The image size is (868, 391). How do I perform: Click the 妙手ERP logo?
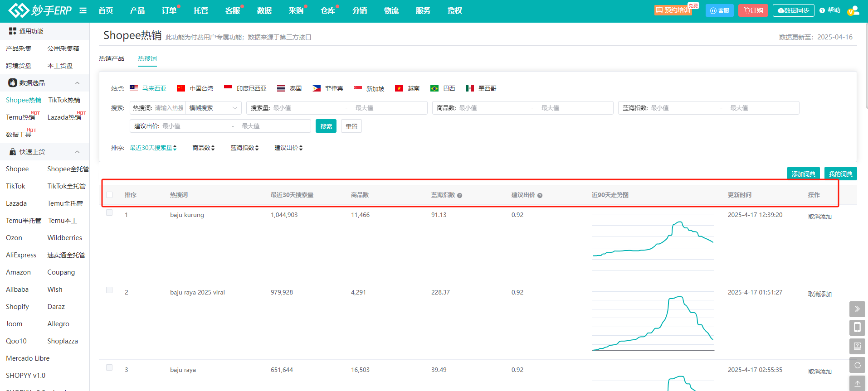point(40,10)
